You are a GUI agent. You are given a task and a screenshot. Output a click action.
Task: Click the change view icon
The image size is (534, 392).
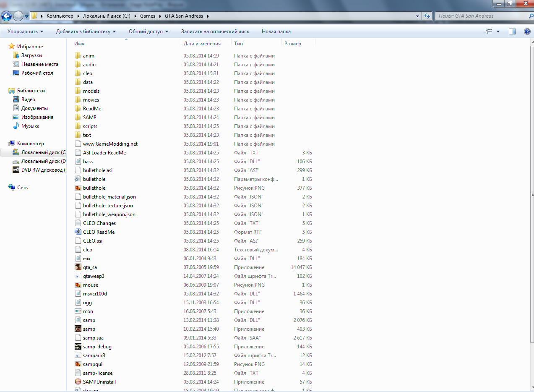(489, 31)
